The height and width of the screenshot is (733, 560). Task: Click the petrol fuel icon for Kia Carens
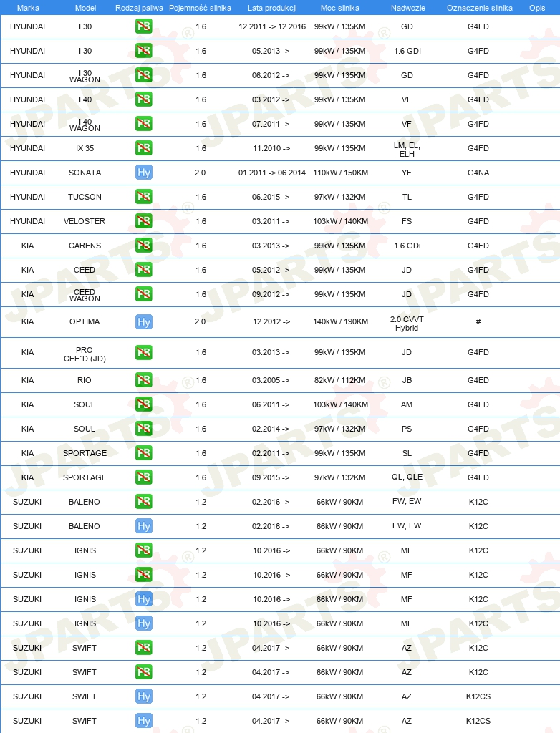point(144,246)
